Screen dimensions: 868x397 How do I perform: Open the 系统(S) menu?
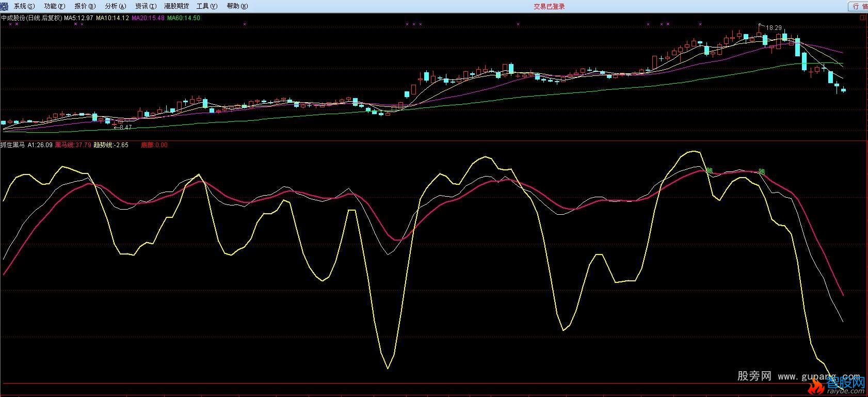coord(24,6)
